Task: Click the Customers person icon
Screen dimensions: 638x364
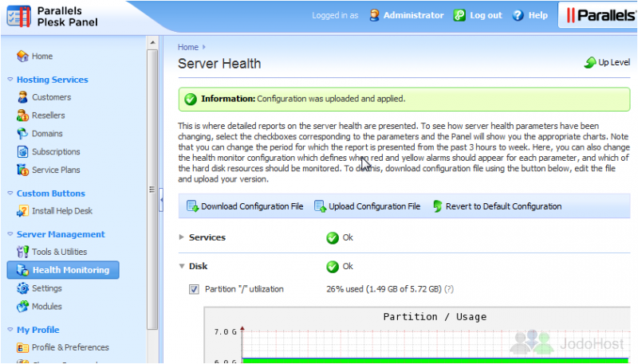Action: (x=22, y=97)
